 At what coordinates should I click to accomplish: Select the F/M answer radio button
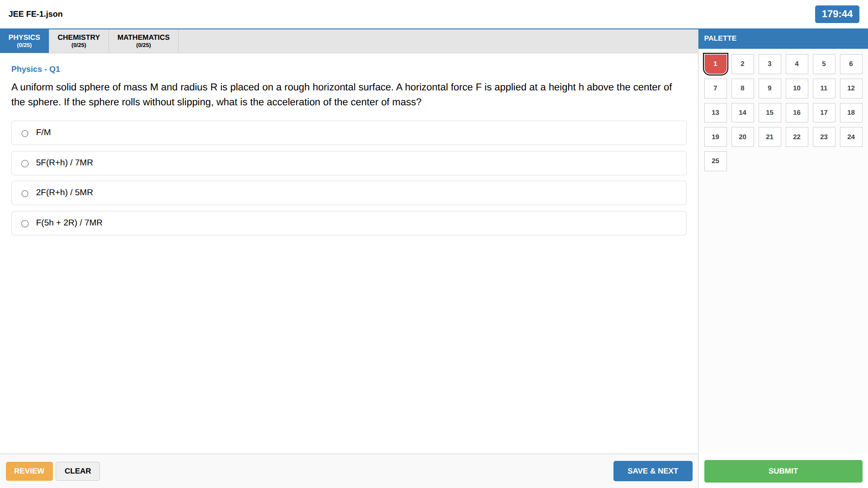click(x=25, y=133)
